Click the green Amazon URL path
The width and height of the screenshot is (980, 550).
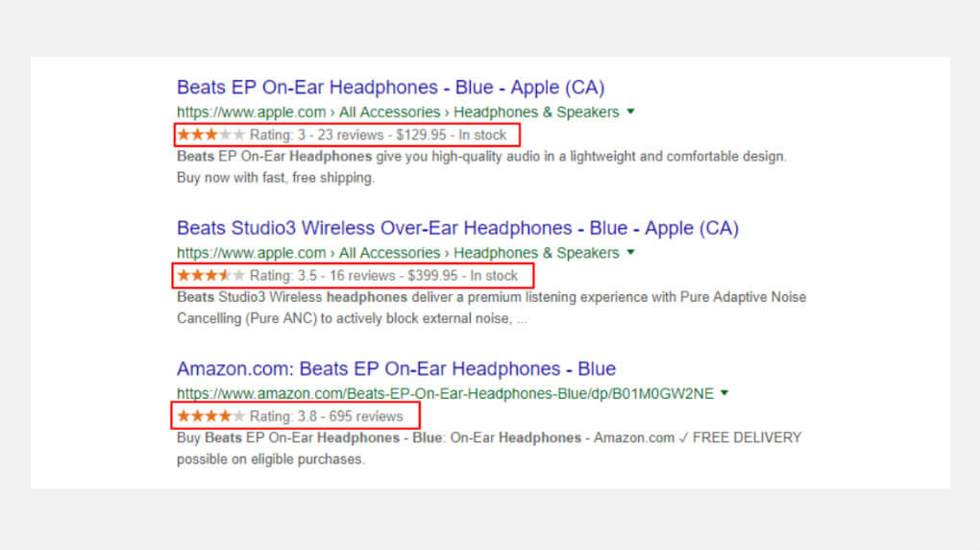coord(446,393)
